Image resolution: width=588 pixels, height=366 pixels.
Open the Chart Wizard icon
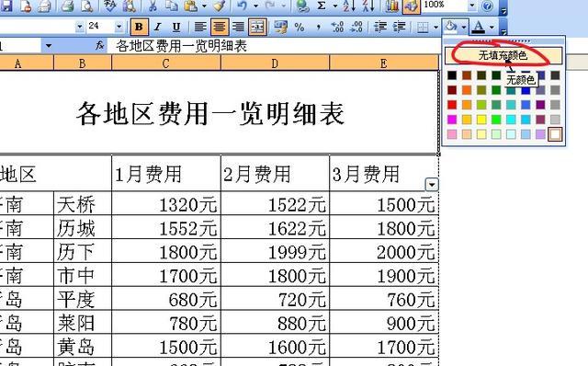pos(391,6)
